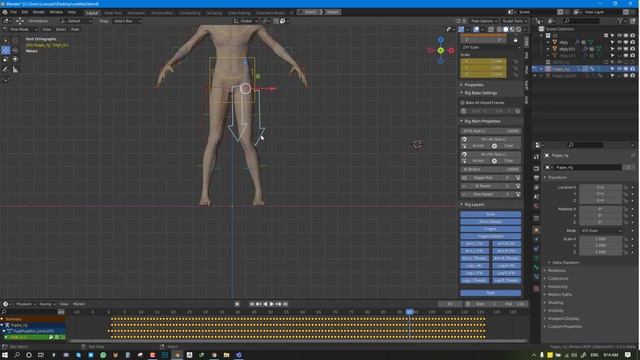Click the Scale X field in sidebar
The image size is (640, 360).
[484, 61]
